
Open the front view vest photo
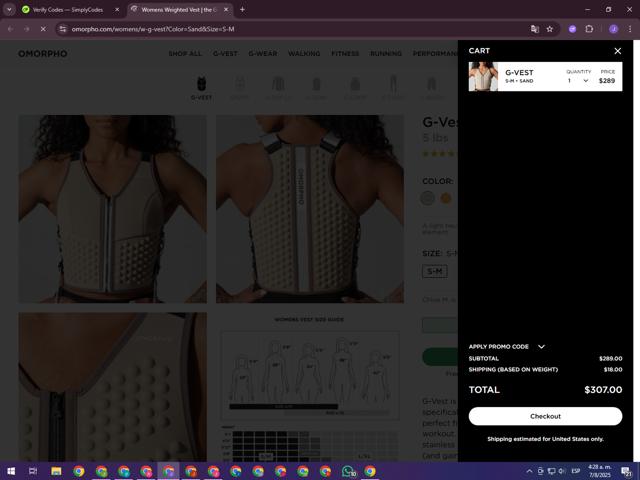coord(113,209)
